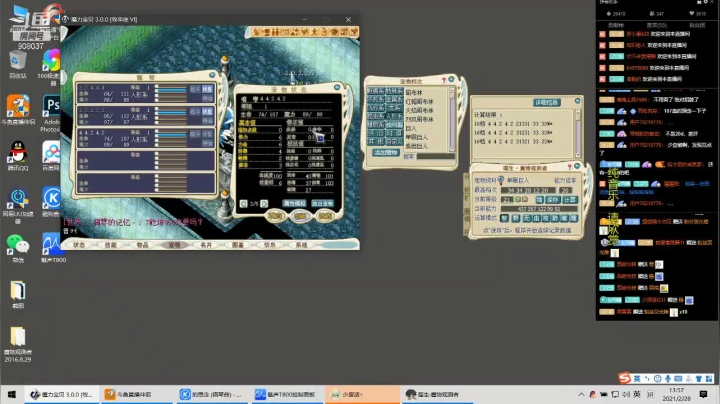
Task: Open 魅声T800 desktop shortcut
Action: [53, 248]
